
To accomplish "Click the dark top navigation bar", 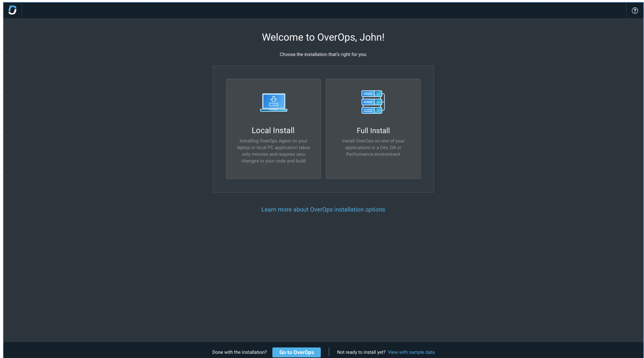I will click(318, 10).
